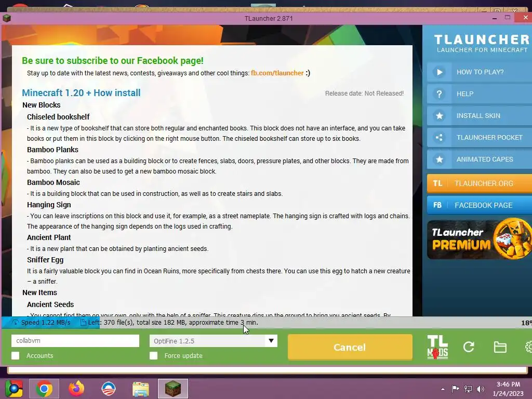The image size is (532, 399).
Task: Open the OptiFine 1.2.5 version dropdown
Action: 213,341
